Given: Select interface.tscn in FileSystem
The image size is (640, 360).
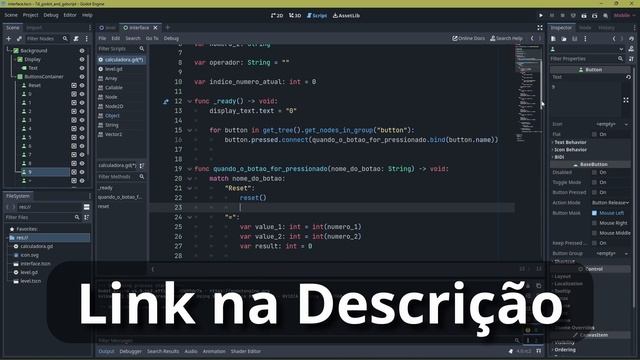Looking at the screenshot, I should (36, 264).
